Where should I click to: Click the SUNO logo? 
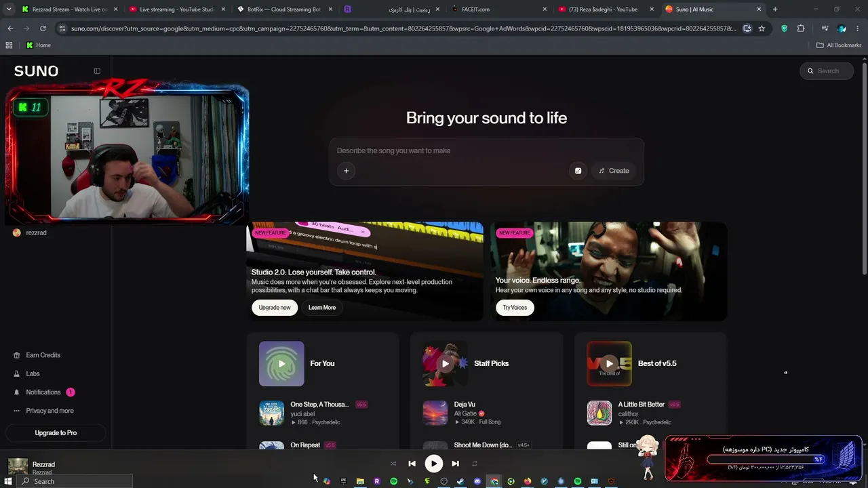click(36, 71)
